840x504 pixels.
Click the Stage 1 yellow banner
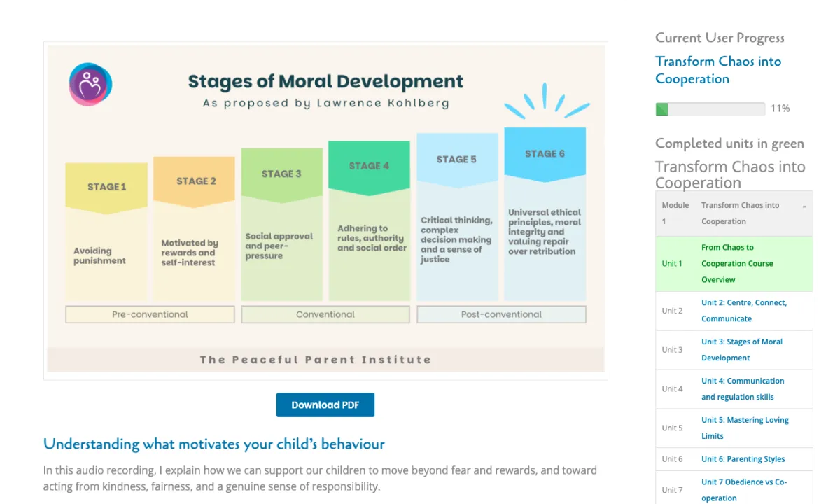pyautogui.click(x=106, y=188)
